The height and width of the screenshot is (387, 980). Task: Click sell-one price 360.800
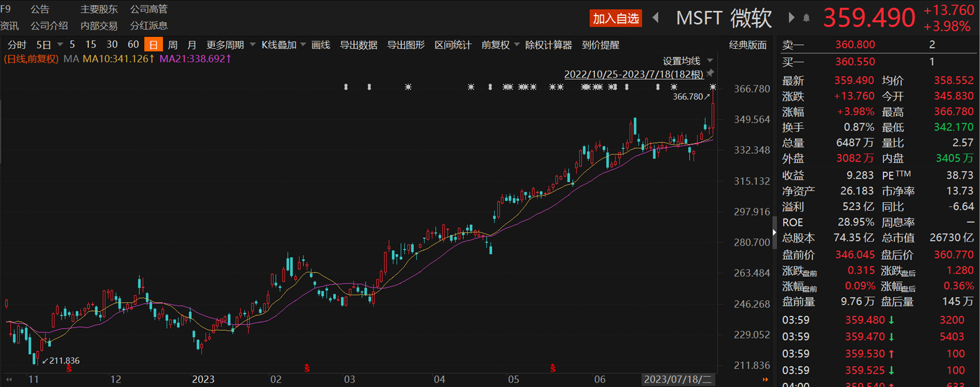point(855,44)
